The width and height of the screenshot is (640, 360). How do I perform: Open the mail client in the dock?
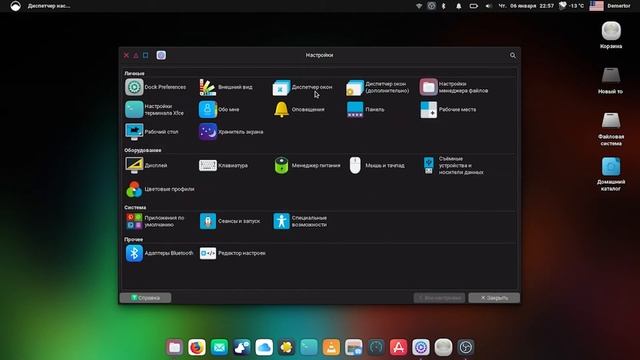click(x=219, y=347)
